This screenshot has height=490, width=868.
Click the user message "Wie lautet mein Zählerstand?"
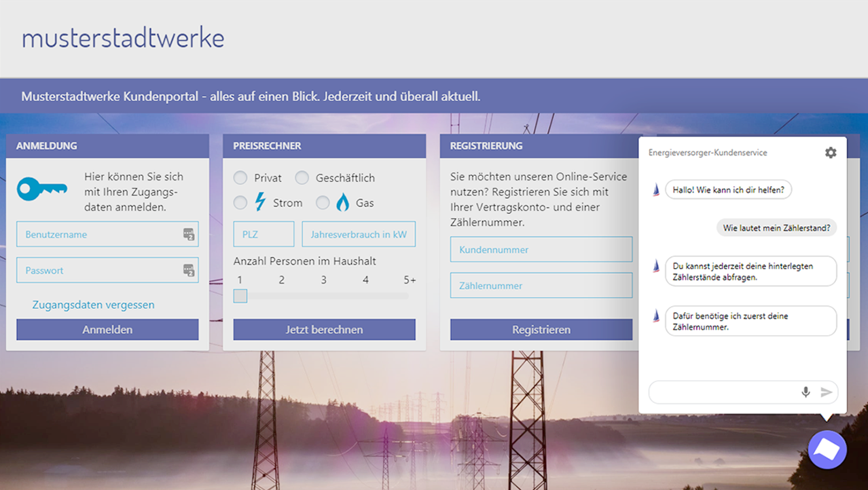[777, 228]
